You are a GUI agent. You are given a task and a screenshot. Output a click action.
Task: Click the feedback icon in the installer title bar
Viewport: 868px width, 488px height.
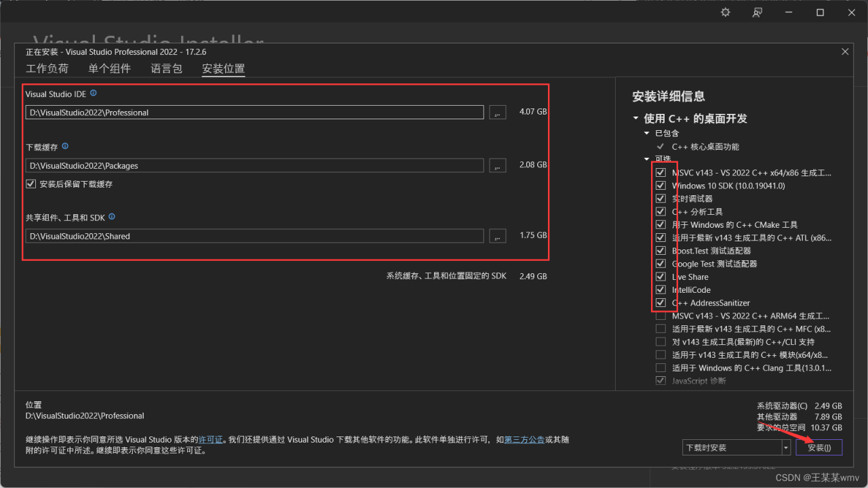[757, 12]
